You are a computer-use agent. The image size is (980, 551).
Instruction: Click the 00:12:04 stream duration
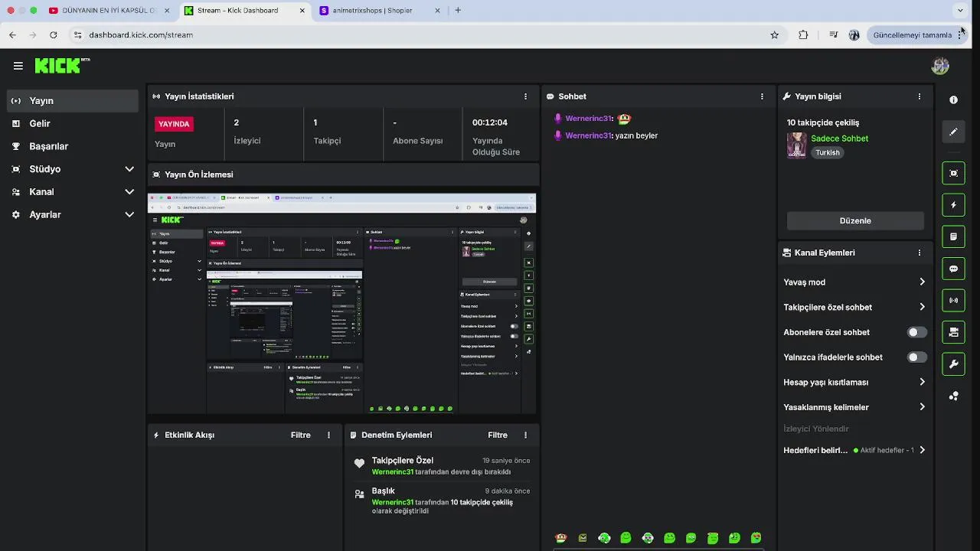(490, 122)
